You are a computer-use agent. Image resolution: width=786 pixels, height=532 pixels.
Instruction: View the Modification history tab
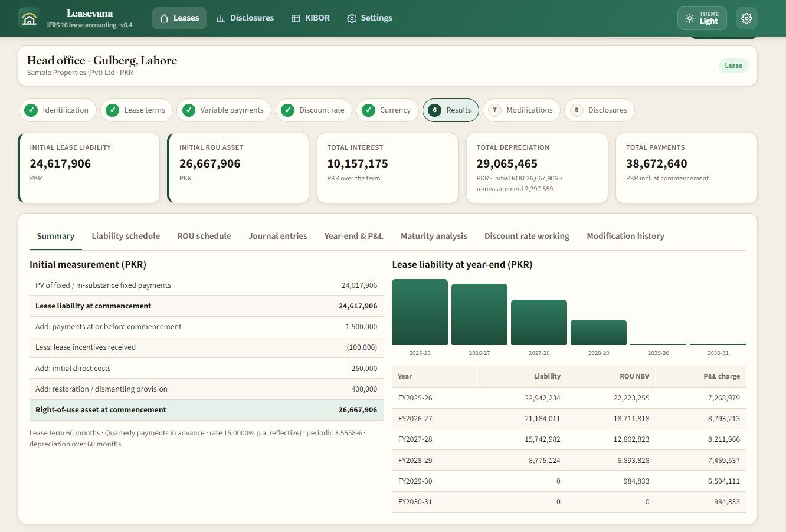tap(625, 236)
